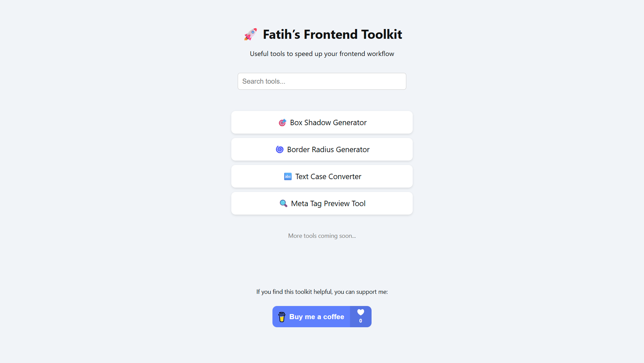Select the Search tools placeholder text
The height and width of the screenshot is (363, 644).
(x=264, y=81)
